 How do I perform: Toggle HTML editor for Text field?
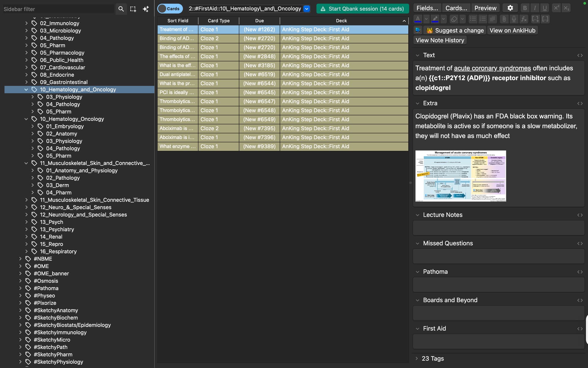(580, 56)
